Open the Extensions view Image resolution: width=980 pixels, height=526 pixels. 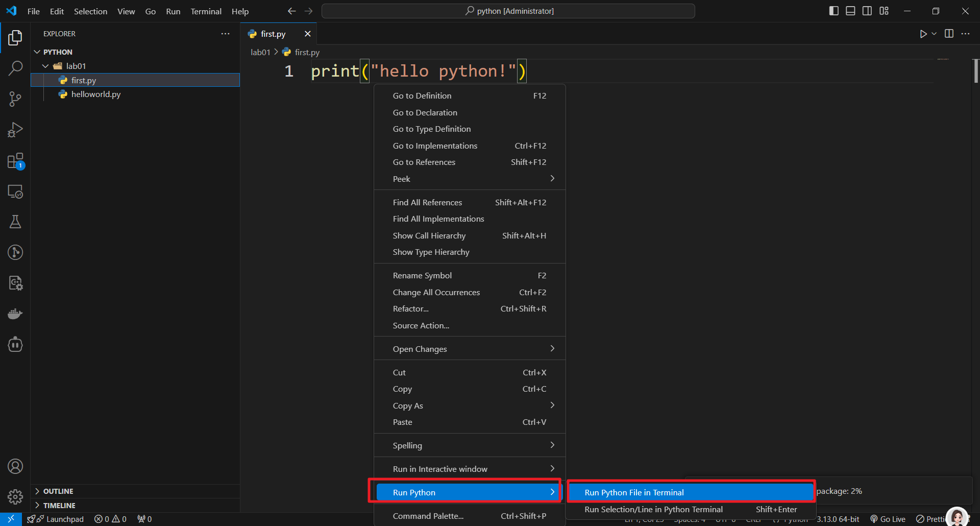pyautogui.click(x=15, y=161)
